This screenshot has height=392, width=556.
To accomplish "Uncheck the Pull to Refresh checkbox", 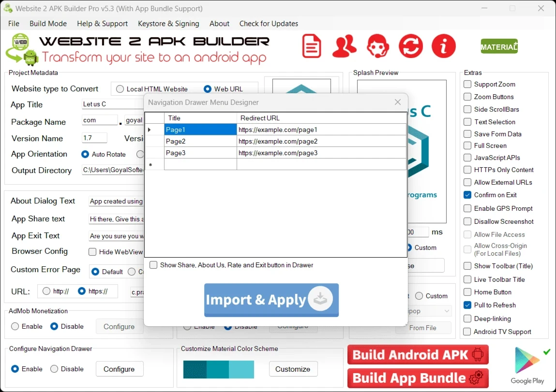I will (x=467, y=305).
